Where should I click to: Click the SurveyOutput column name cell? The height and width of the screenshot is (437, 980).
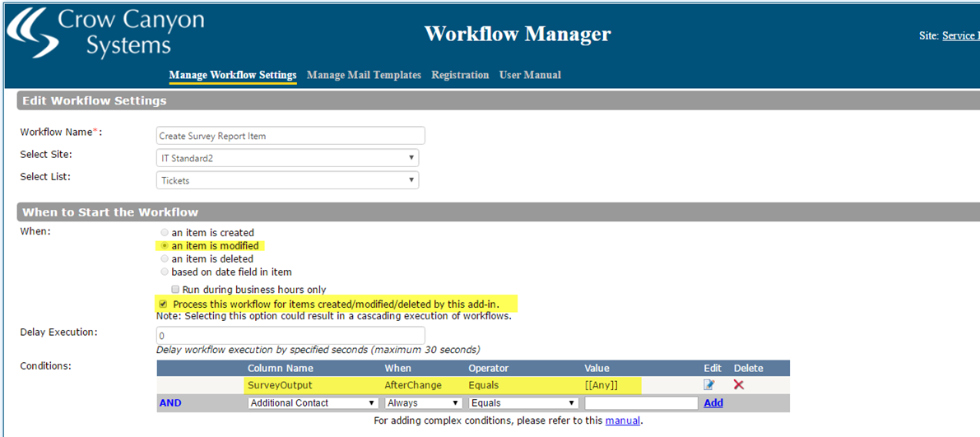279,385
